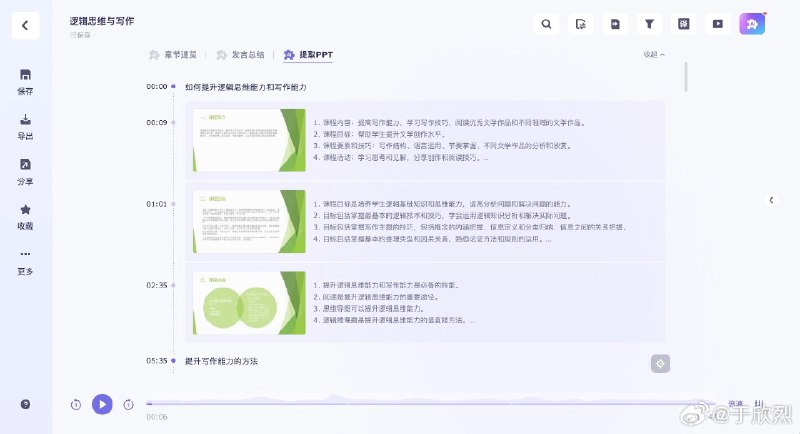Switch to the 章节速览 tab
This screenshot has width=800, height=434.
click(x=173, y=55)
